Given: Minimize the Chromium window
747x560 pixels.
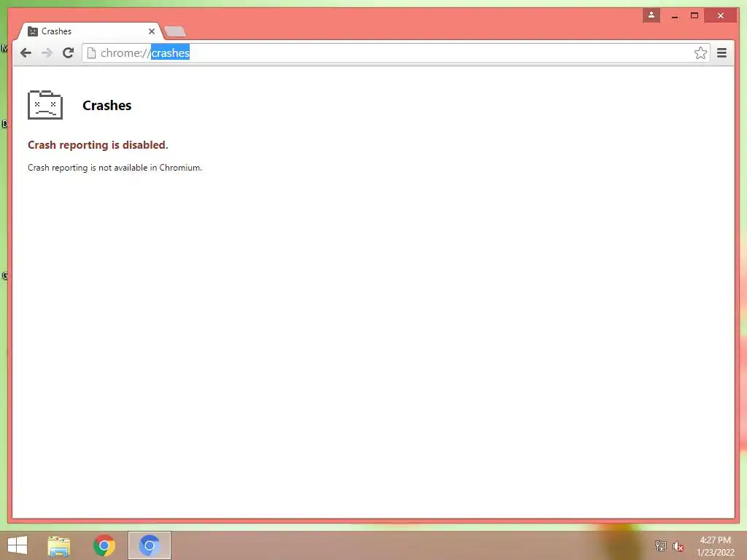Looking at the screenshot, I should tap(675, 16).
